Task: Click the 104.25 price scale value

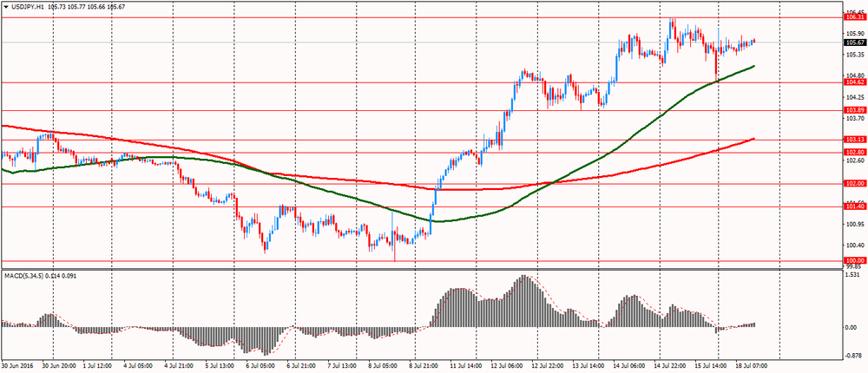Action: [855, 97]
